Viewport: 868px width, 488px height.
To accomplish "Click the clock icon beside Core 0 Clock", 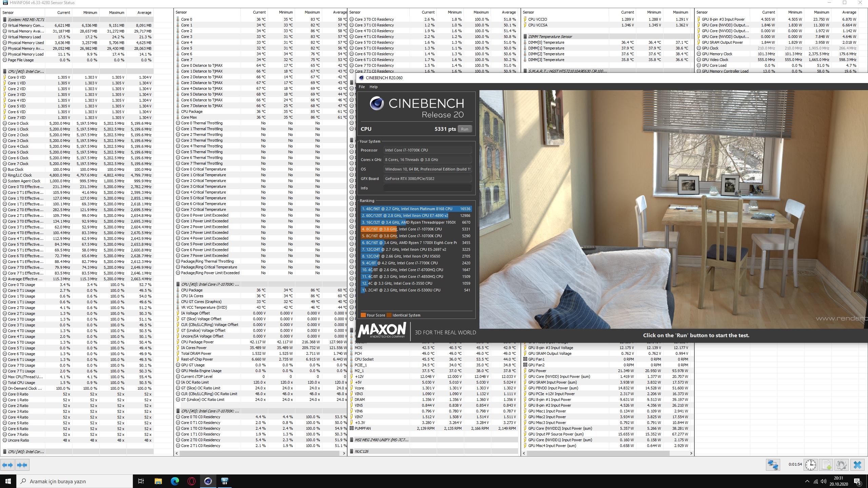I will [x=5, y=123].
